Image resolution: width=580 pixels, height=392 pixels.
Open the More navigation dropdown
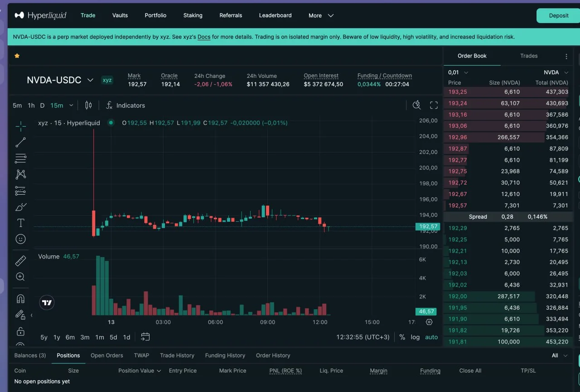pos(321,15)
